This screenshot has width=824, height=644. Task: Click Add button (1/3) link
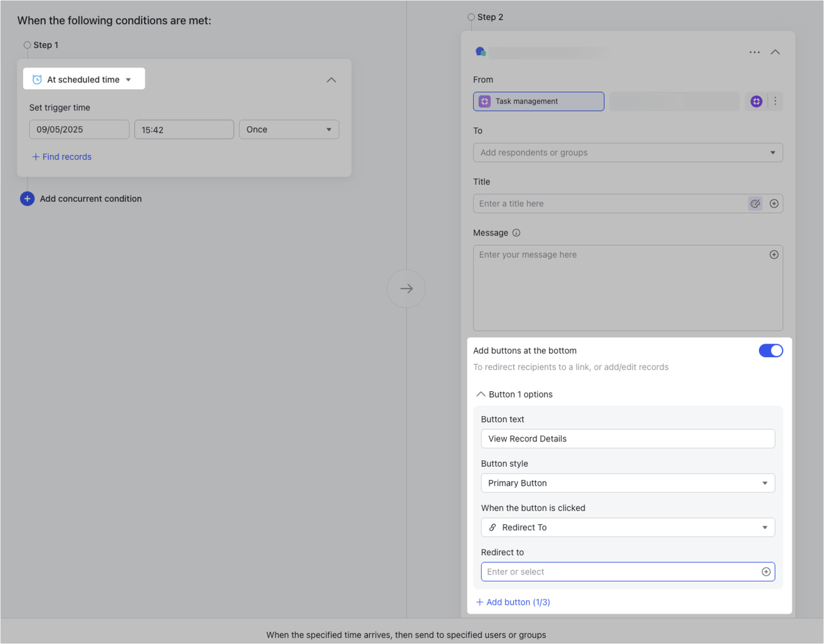(x=513, y=602)
